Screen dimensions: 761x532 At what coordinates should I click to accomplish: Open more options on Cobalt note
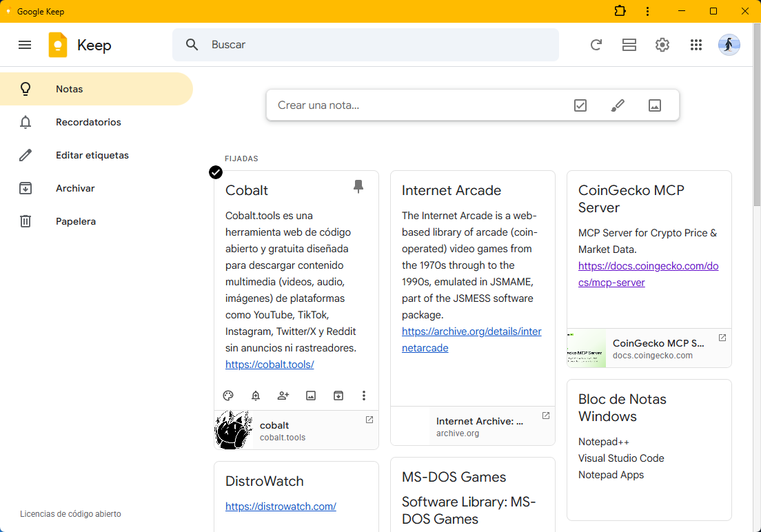pyautogui.click(x=364, y=396)
